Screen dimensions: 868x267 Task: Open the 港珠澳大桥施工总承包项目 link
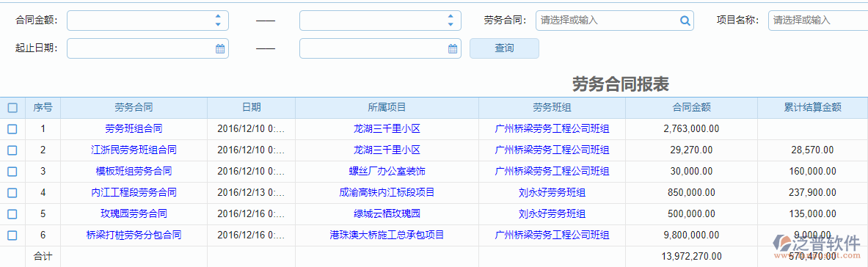[387, 235]
